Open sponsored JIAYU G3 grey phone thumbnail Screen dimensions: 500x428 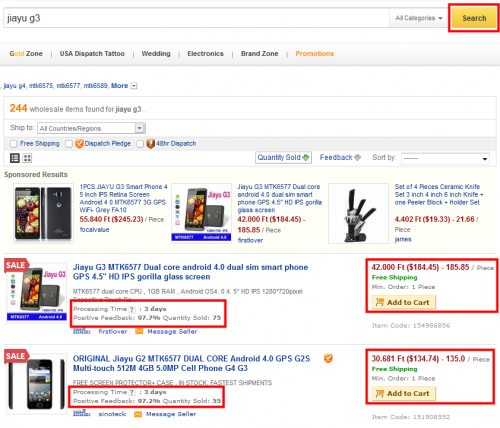tap(43, 213)
